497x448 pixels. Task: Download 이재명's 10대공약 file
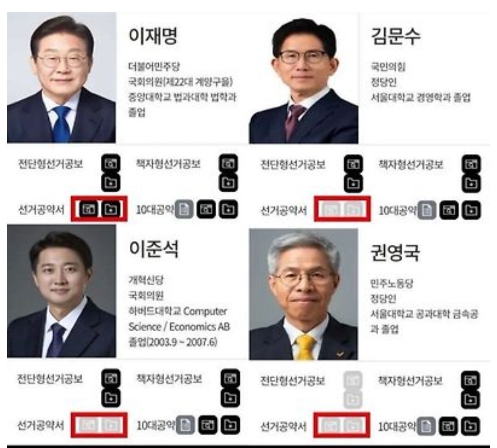click(x=228, y=209)
